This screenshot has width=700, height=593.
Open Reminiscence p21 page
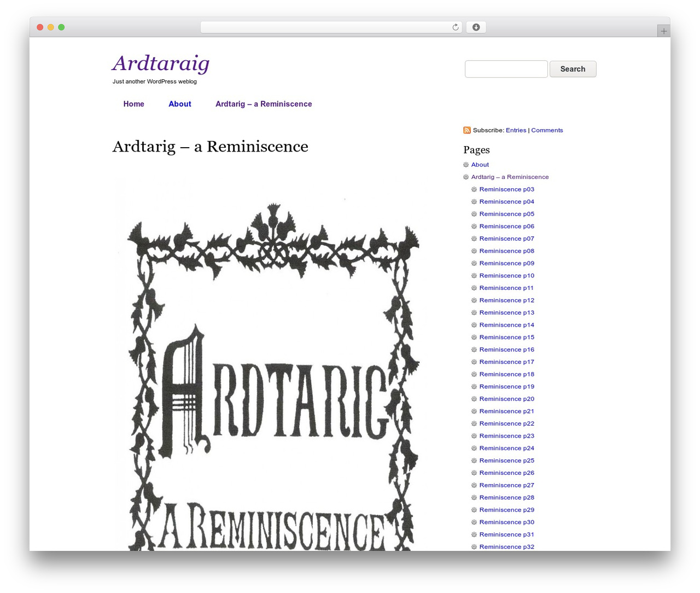point(506,411)
